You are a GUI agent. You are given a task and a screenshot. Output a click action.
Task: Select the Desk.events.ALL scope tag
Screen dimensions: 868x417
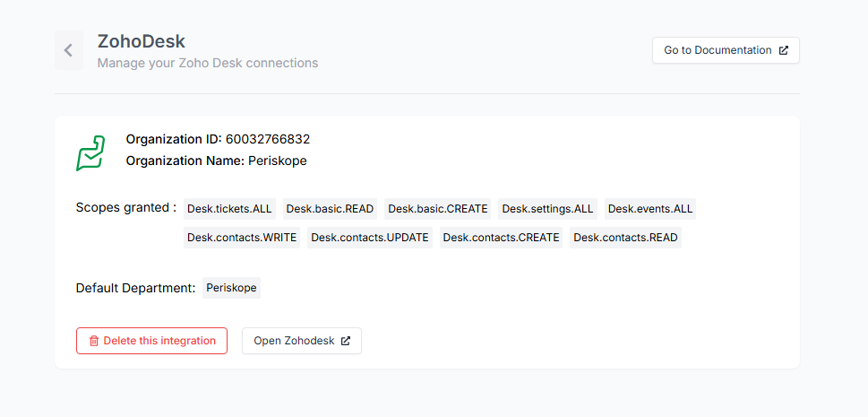click(x=650, y=209)
